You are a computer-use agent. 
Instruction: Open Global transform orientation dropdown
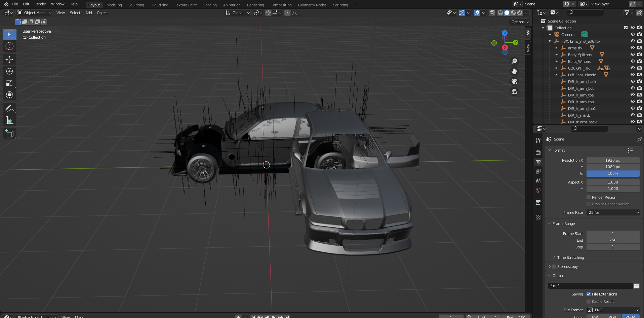pos(238,13)
